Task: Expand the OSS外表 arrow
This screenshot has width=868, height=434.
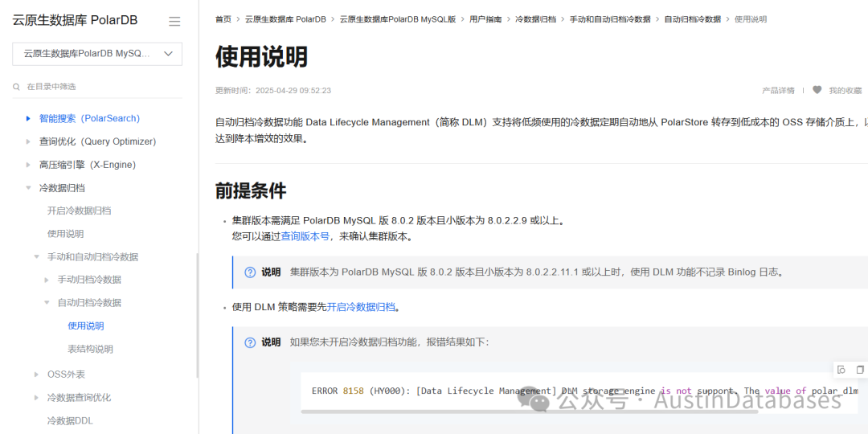Action: (x=36, y=375)
